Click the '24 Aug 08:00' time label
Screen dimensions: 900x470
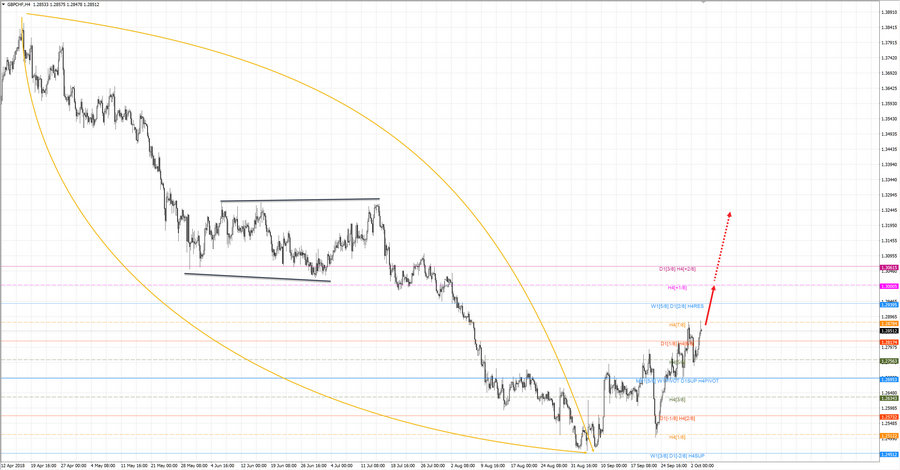(x=554, y=466)
